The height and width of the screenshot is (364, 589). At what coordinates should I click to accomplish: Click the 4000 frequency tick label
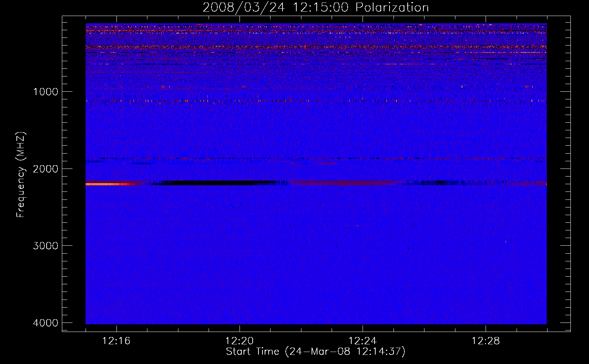(46, 323)
